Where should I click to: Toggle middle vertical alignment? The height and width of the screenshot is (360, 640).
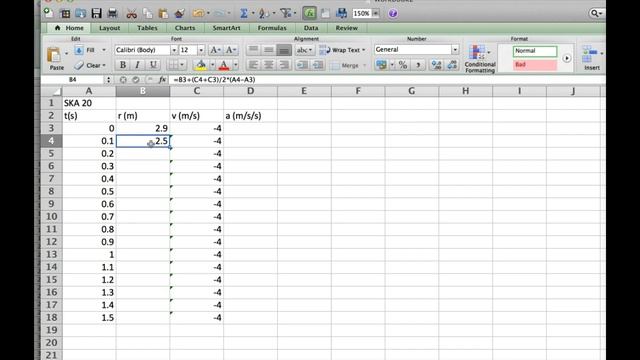pos(269,50)
